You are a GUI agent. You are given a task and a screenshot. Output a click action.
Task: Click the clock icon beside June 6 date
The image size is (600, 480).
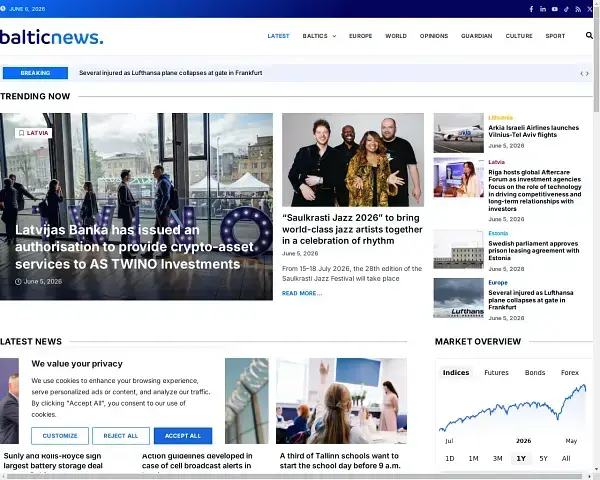[x=3, y=8]
